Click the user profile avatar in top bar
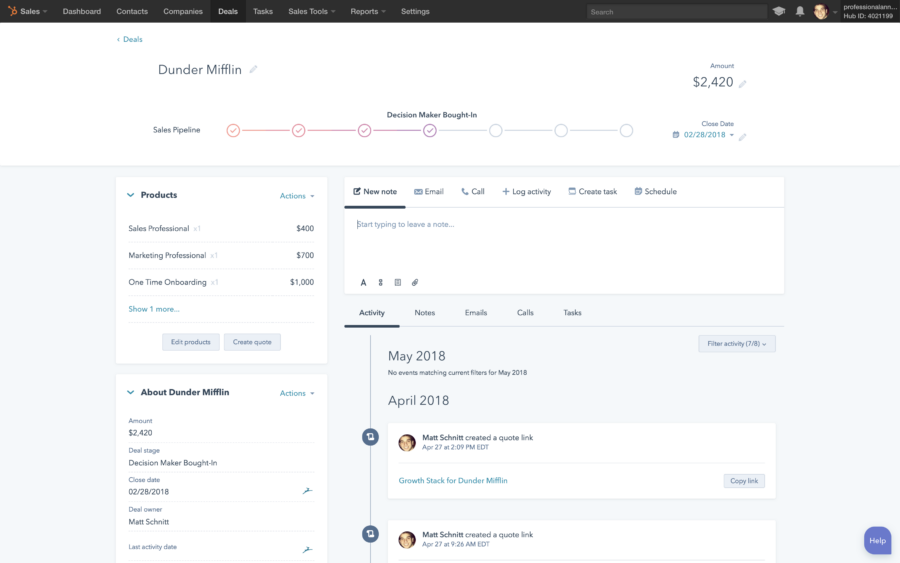 pos(821,11)
